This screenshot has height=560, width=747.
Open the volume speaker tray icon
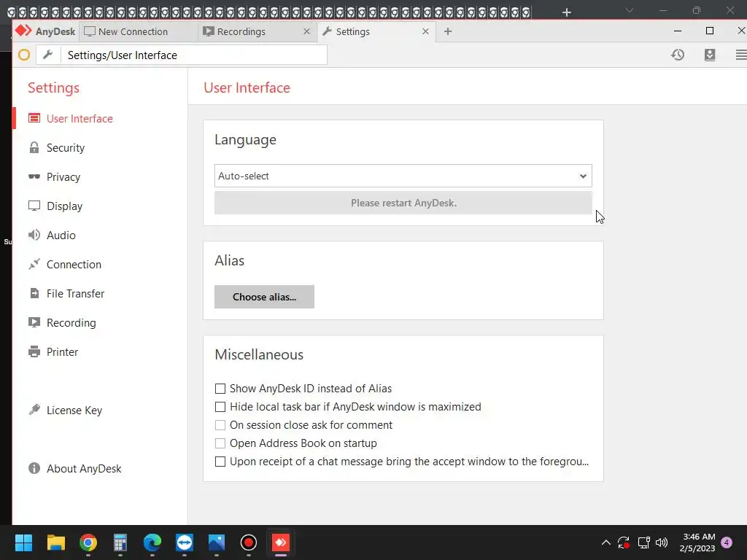point(662,542)
